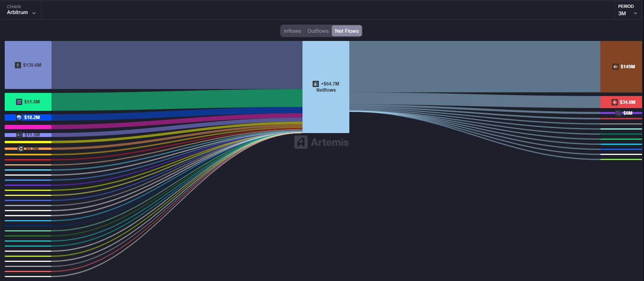
Task: Click the chevron next to 3M period
Action: point(635,13)
